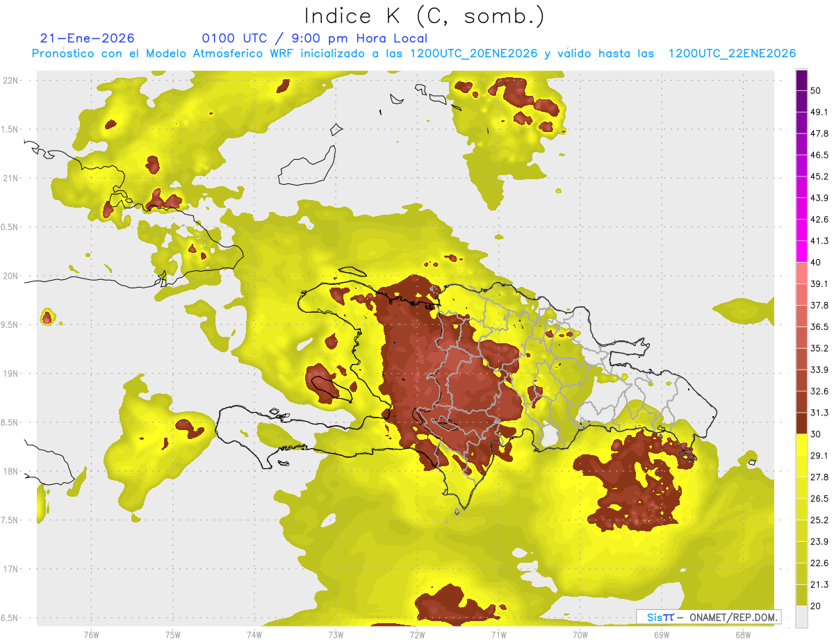Click the color scale label '36.5'
The width and height of the screenshot is (834, 644).
coord(819,327)
